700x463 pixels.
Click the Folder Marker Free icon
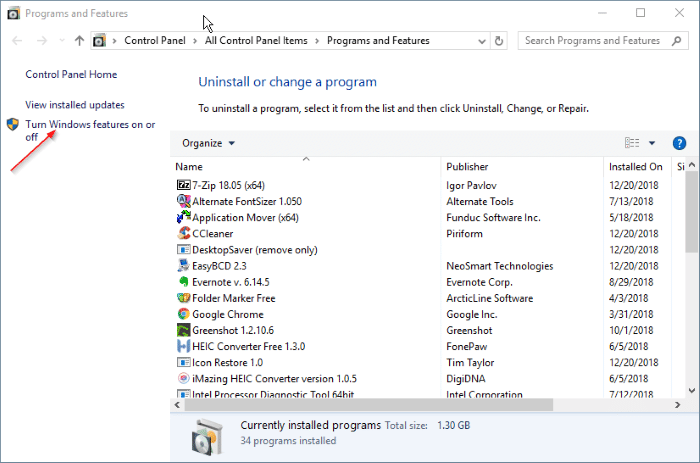tap(183, 297)
